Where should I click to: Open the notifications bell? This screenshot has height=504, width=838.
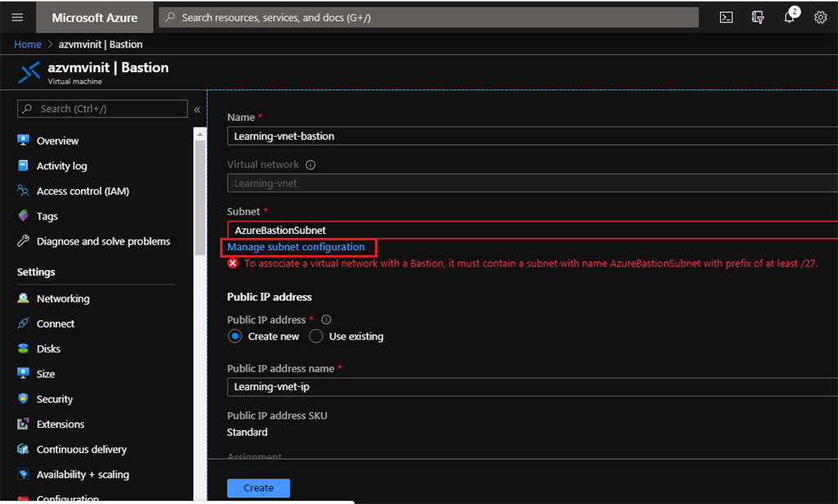(788, 16)
